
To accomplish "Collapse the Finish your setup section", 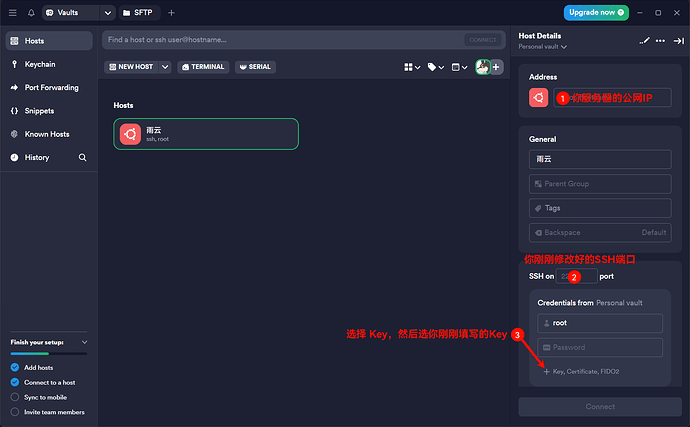I will 84,342.
